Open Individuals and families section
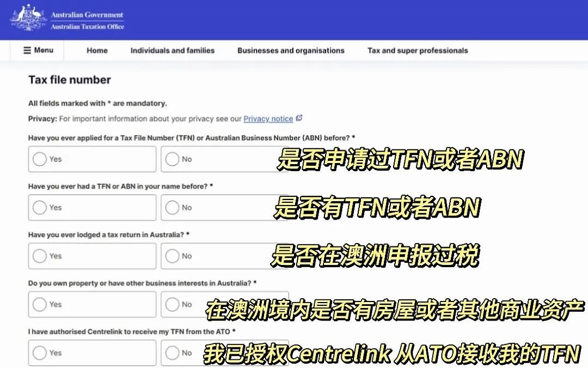The width and height of the screenshot is (588, 368). (x=173, y=51)
